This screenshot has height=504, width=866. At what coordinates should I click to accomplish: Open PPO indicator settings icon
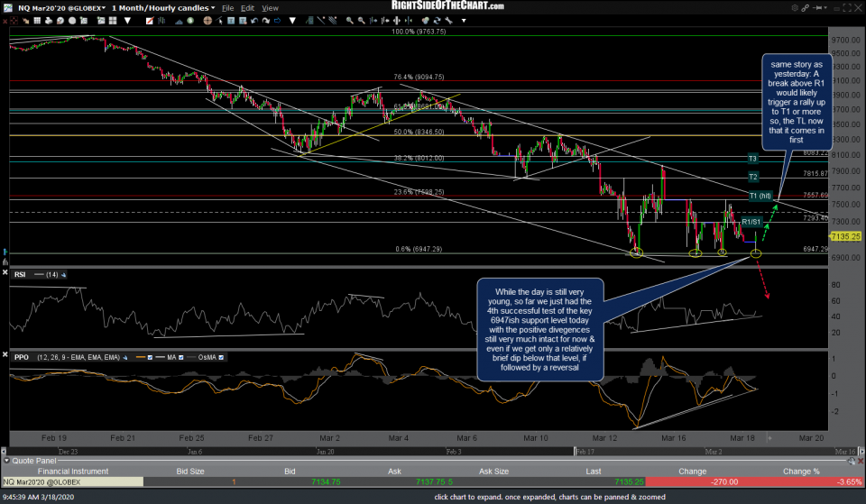click(x=124, y=357)
